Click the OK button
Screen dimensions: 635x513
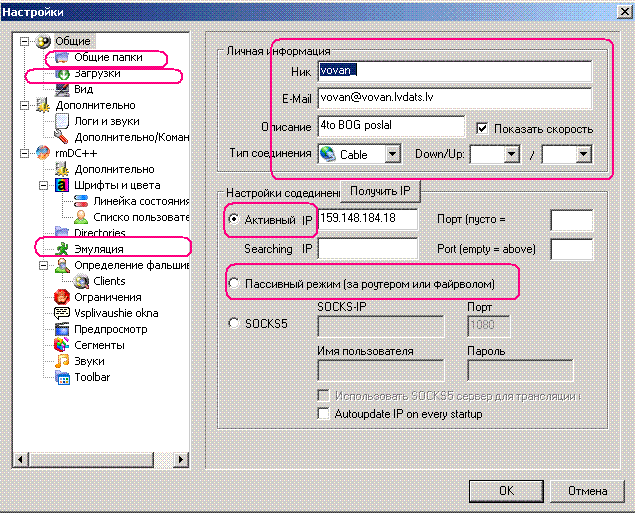506,491
